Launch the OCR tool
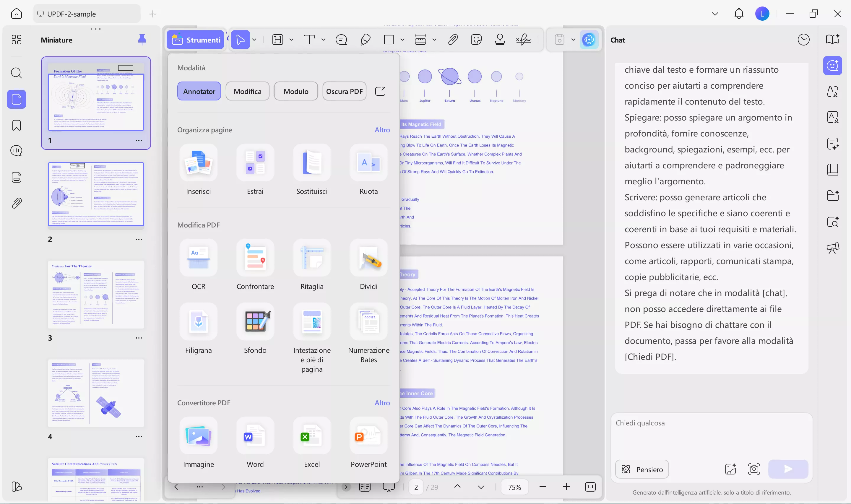 point(199,265)
